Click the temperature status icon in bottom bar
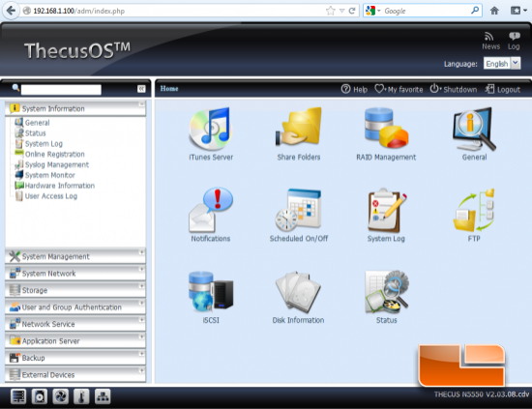This screenshot has width=532, height=409. coord(81,396)
